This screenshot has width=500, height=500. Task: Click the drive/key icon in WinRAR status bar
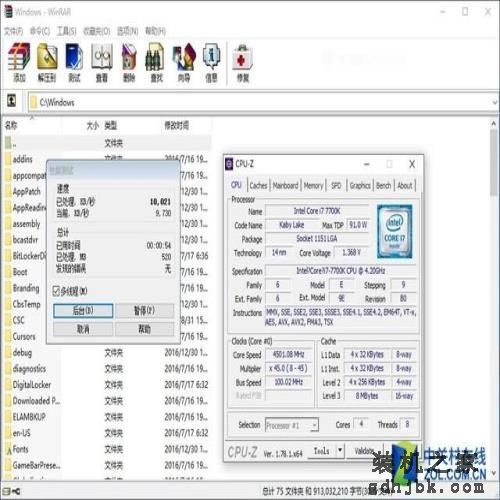(x=11, y=491)
